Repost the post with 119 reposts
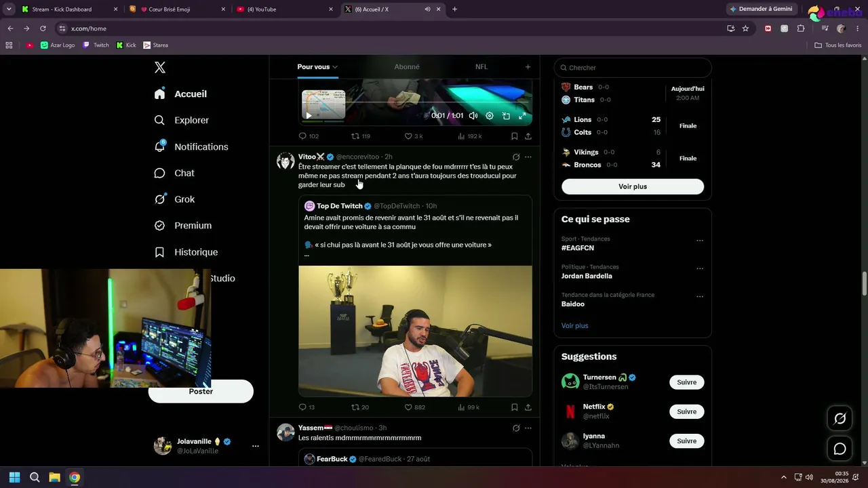868x488 pixels. pos(361,136)
